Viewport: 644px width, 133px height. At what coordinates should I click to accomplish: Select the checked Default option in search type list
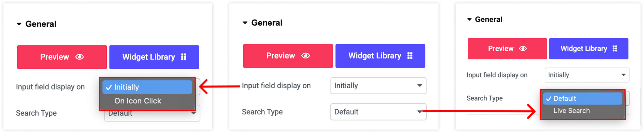point(582,98)
